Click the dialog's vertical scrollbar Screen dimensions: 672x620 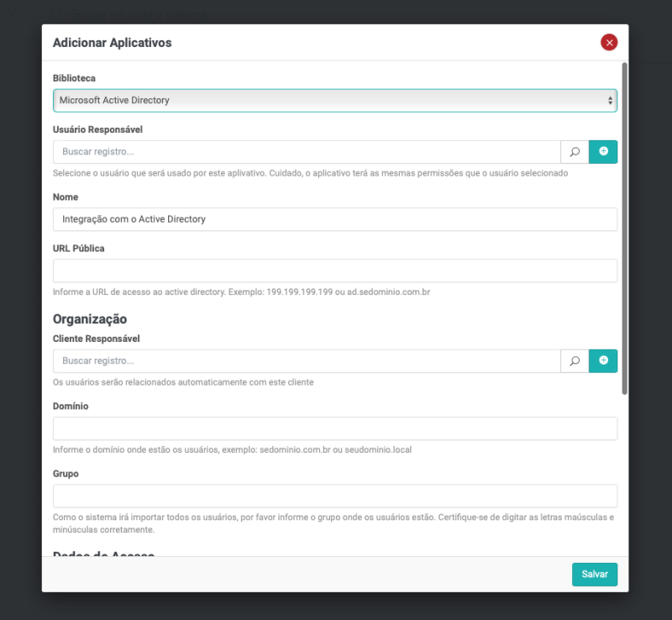[624, 227]
